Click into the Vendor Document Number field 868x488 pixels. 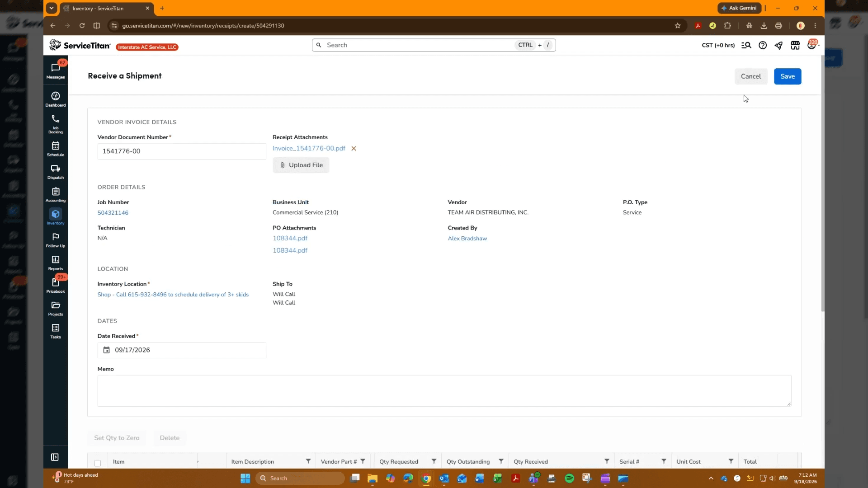182,151
